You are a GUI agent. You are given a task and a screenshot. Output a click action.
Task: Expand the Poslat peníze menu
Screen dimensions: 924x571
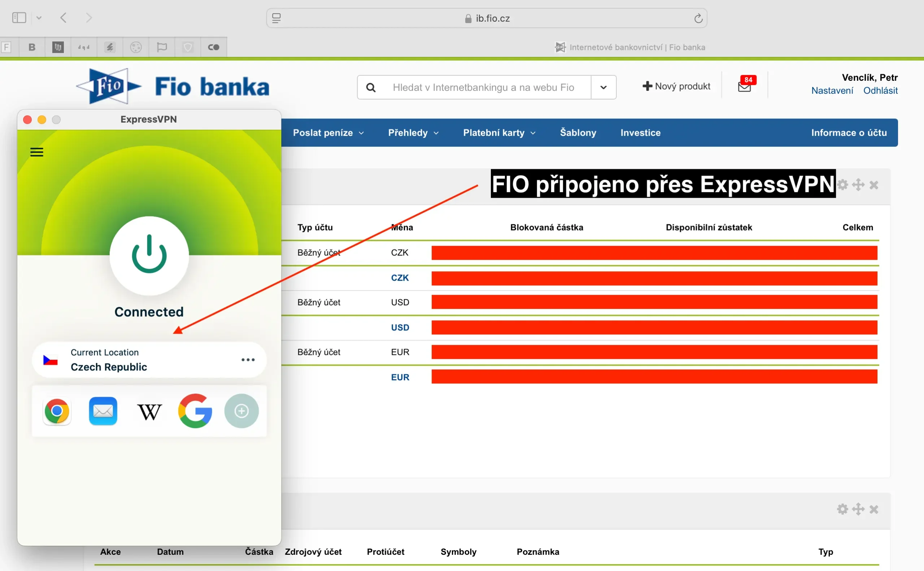(328, 133)
